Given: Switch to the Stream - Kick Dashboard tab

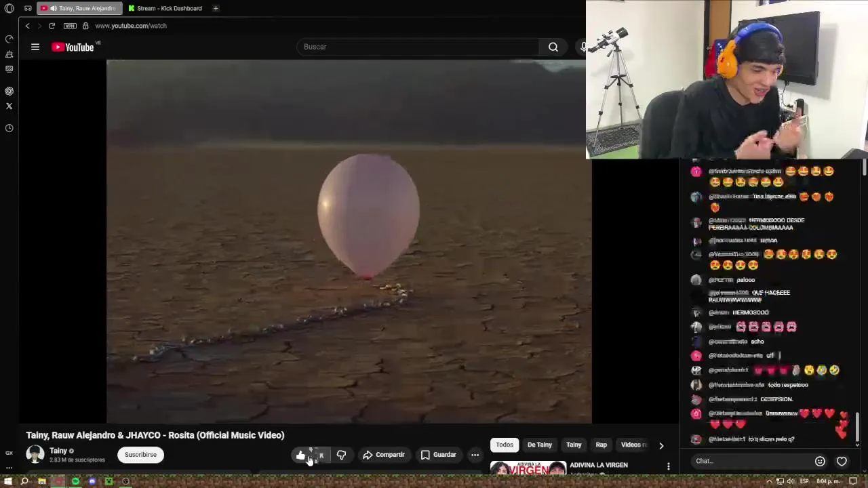Looking at the screenshot, I should tap(165, 8).
